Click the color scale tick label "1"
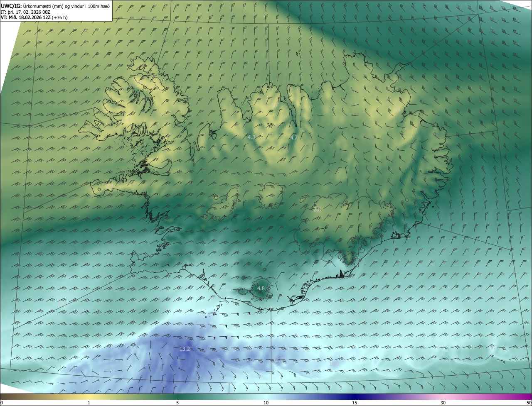Screen dimensions: 532x406 [x=89, y=403]
